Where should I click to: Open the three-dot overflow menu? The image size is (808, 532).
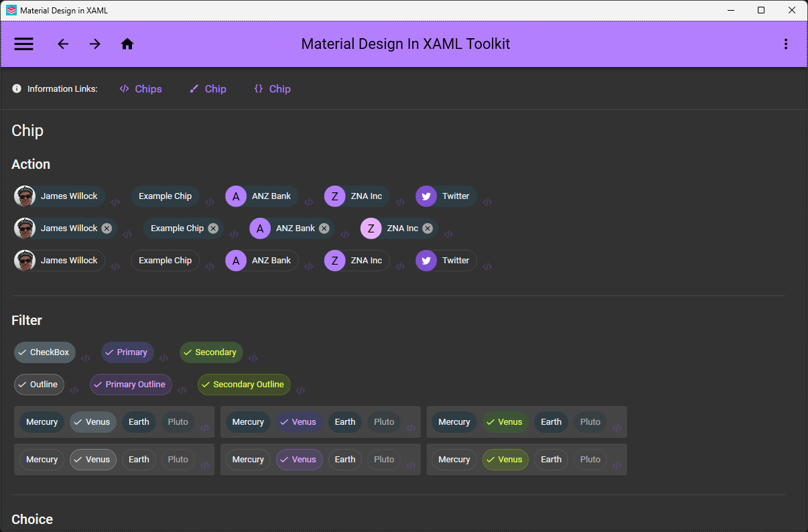[x=786, y=44]
